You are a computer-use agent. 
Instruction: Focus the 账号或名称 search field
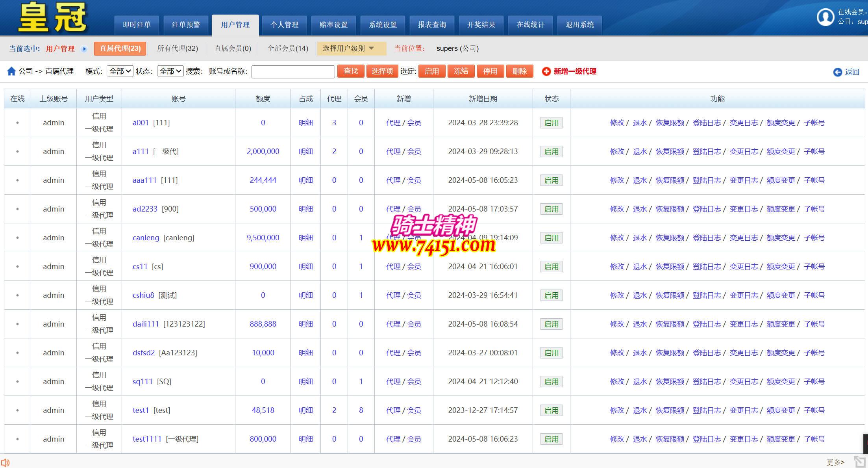tap(293, 72)
